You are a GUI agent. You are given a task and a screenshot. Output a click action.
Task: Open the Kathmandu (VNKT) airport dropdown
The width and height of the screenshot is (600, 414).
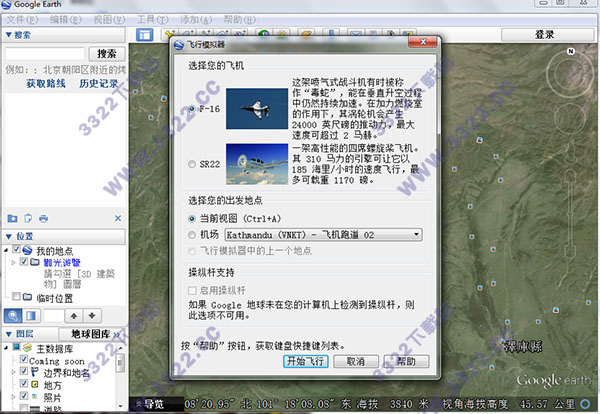pyautogui.click(x=323, y=235)
